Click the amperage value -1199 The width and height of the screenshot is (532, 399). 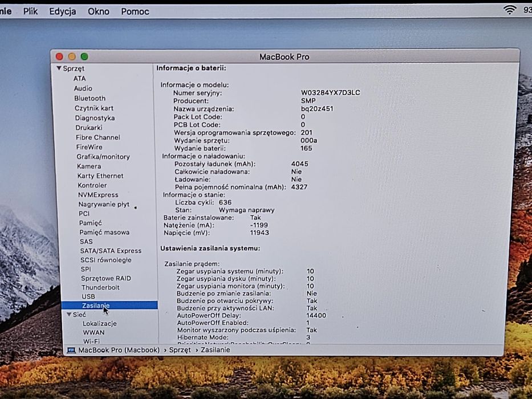tap(259, 225)
